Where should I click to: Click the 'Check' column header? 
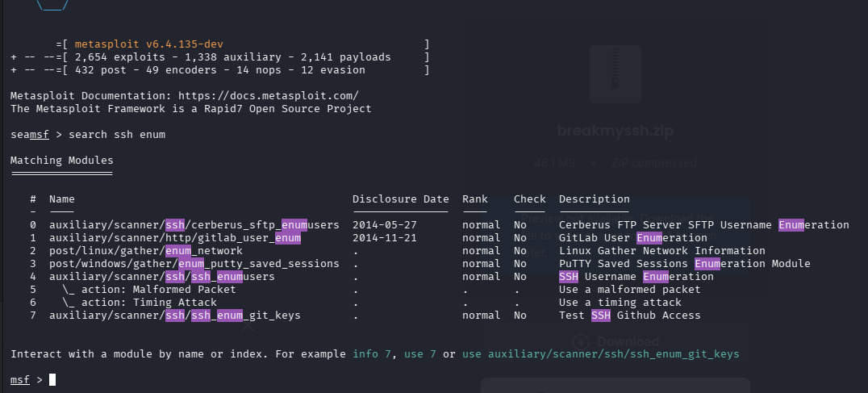point(529,199)
